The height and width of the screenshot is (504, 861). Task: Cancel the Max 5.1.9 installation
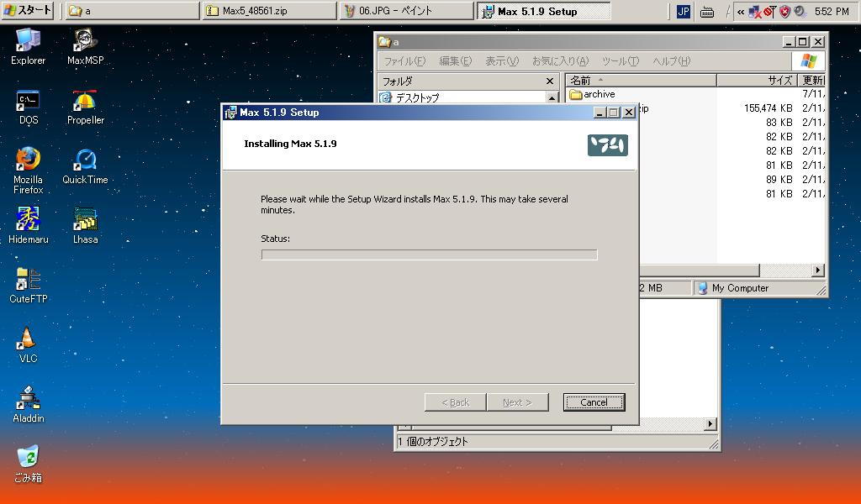(594, 402)
